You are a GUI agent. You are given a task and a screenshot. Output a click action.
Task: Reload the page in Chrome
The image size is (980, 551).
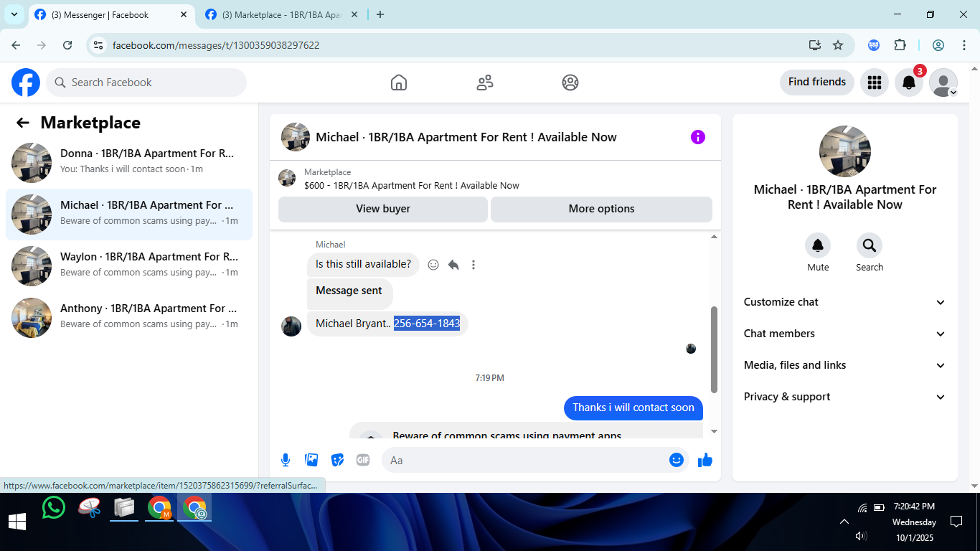pos(67,45)
